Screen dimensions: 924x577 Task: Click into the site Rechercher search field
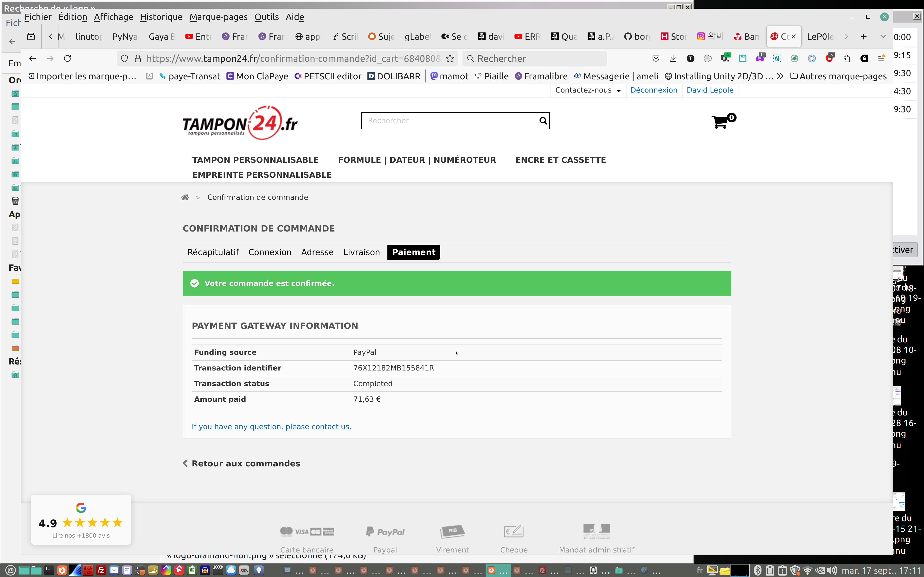point(449,121)
